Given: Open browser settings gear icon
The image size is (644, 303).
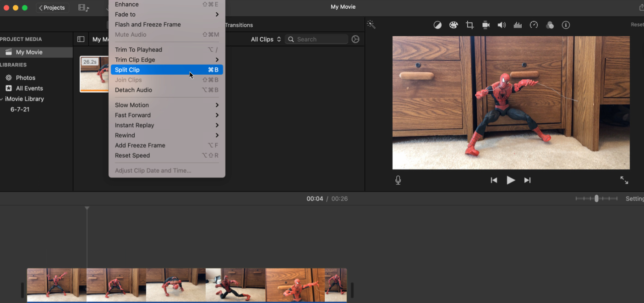Looking at the screenshot, I should tap(355, 39).
